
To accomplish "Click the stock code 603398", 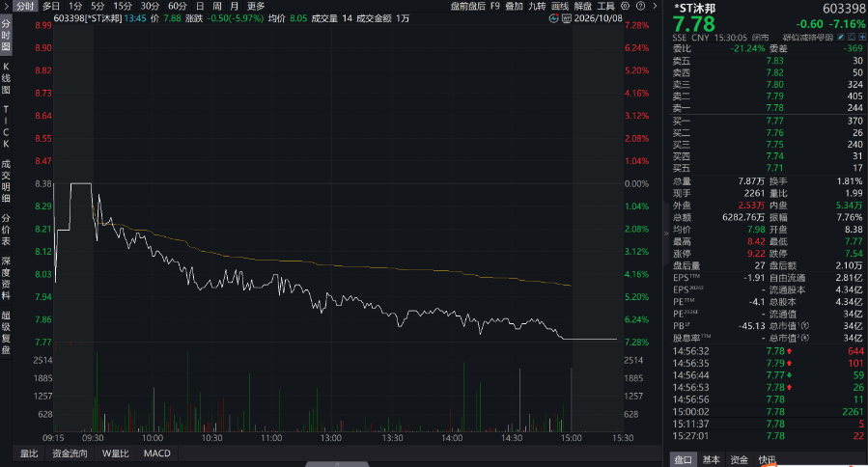I will [844, 9].
